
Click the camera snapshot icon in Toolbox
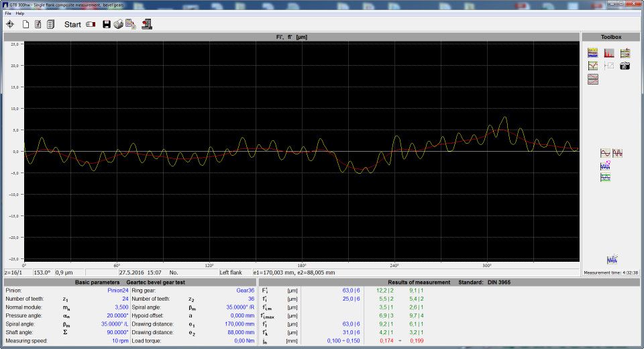pyautogui.click(x=625, y=66)
